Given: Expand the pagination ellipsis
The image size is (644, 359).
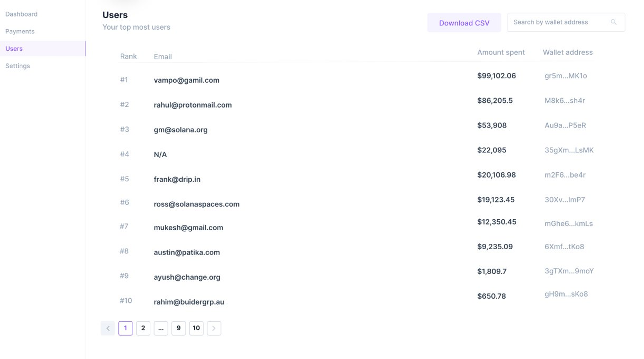Looking at the screenshot, I should coord(161,328).
